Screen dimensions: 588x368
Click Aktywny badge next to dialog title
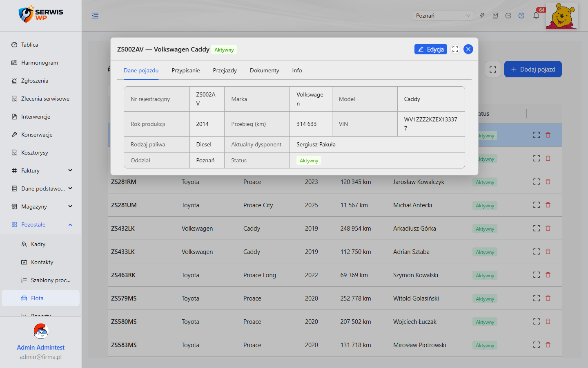coord(224,50)
